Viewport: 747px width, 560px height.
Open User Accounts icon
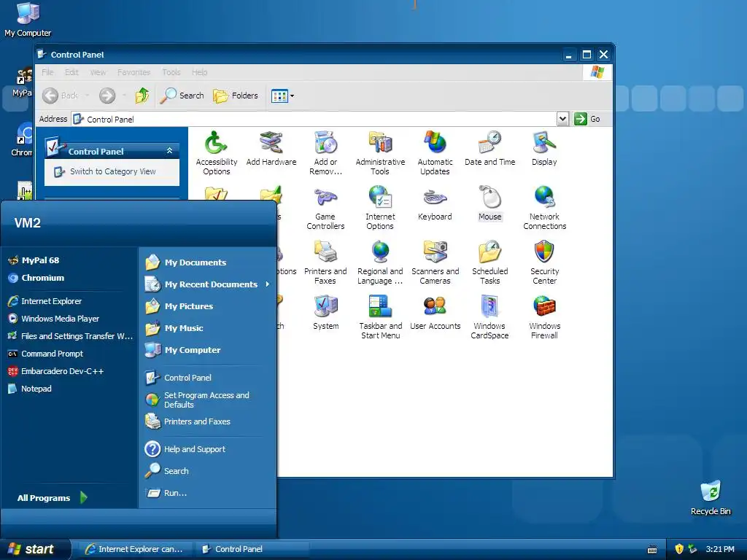435,313
